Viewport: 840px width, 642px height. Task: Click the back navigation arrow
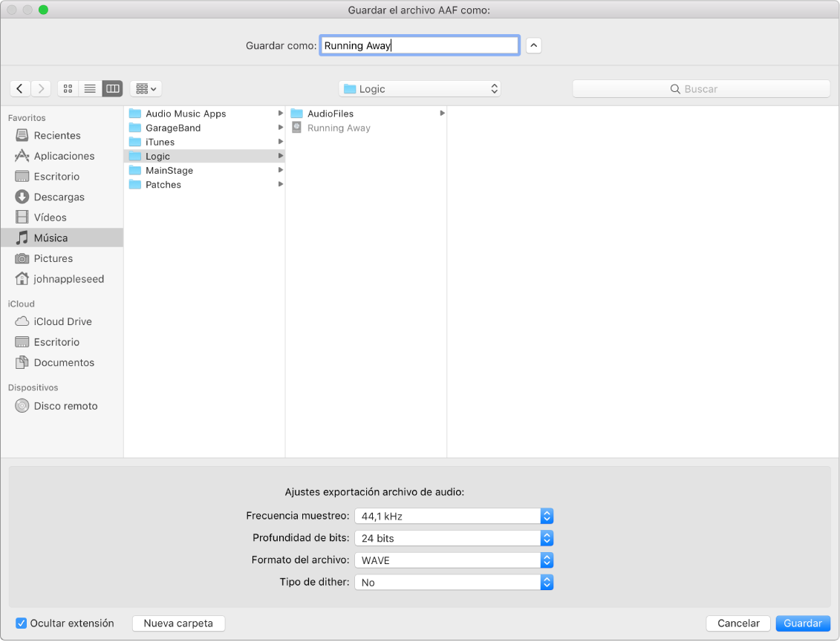20,88
